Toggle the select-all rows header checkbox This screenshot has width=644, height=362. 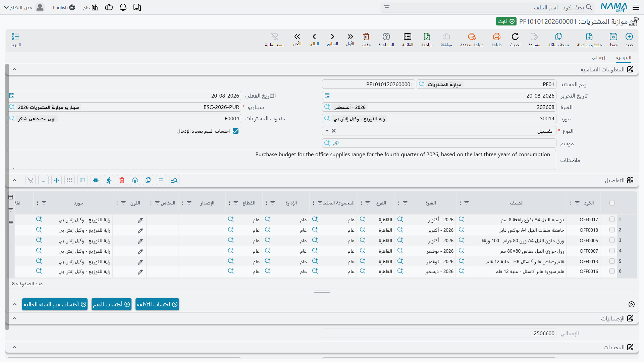pyautogui.click(x=612, y=203)
